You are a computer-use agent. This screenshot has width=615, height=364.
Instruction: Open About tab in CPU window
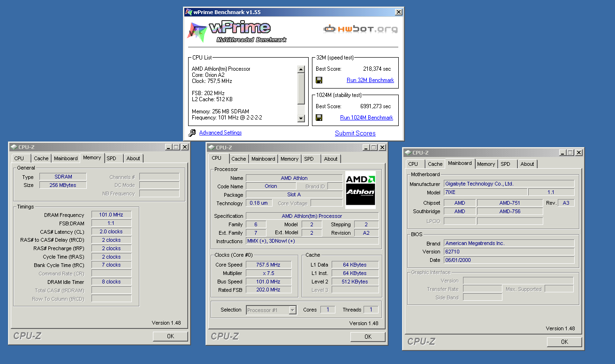(331, 159)
